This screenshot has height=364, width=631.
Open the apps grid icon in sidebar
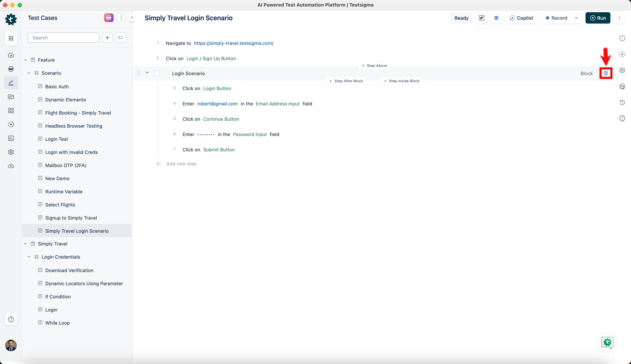pyautogui.click(x=11, y=38)
